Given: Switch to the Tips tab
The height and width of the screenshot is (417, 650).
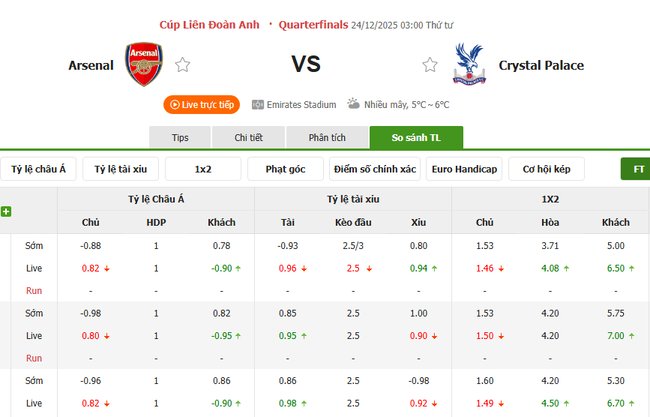Looking at the screenshot, I should (180, 138).
